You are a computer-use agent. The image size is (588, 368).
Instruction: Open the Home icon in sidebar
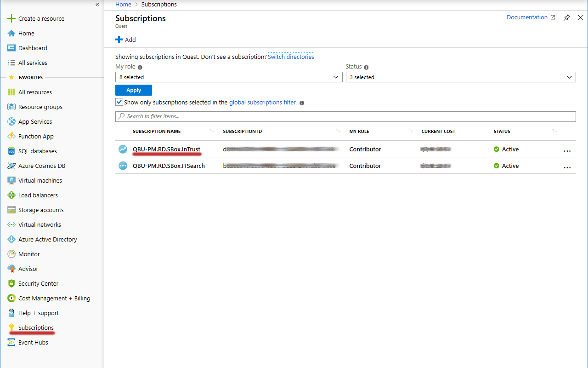(11, 33)
